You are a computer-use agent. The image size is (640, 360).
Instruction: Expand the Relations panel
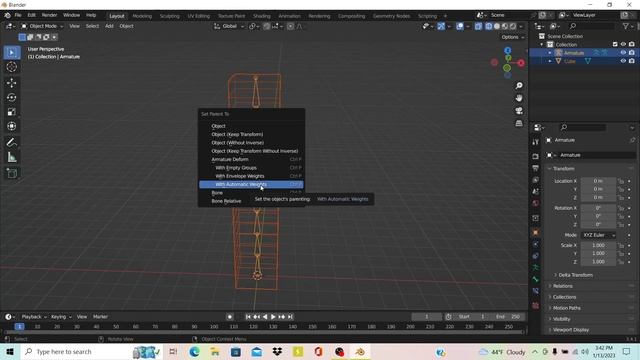[x=563, y=286]
